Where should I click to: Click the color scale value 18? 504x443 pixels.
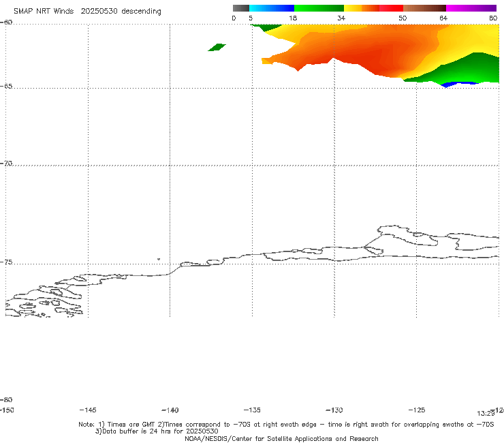coord(293,18)
